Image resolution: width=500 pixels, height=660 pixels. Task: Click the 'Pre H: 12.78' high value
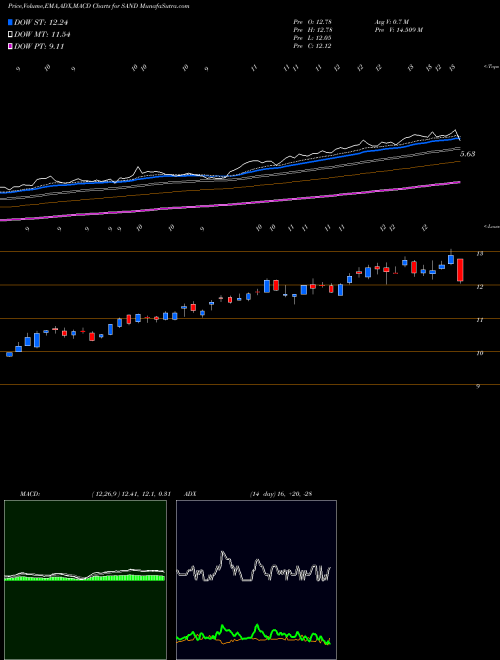click(312, 30)
